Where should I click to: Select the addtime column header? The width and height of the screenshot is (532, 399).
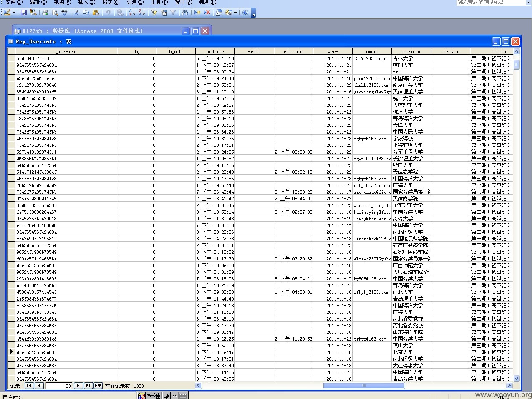pos(215,51)
